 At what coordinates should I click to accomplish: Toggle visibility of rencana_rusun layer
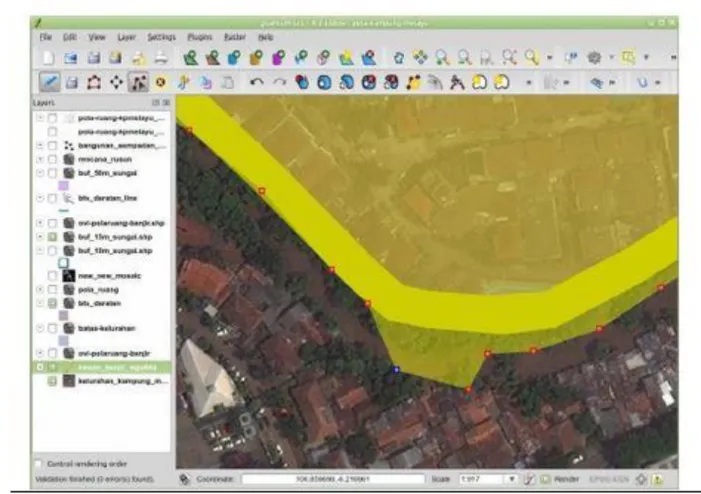(52, 159)
